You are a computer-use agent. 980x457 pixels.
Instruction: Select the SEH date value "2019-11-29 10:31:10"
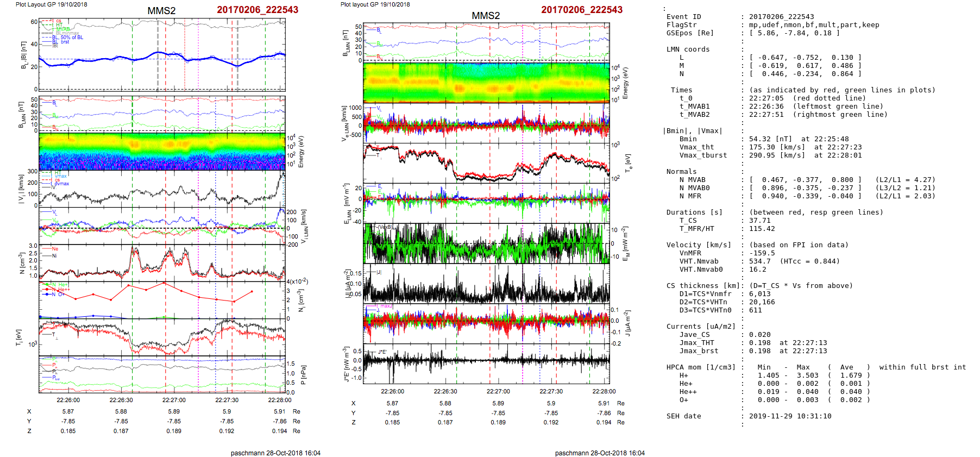point(790,416)
